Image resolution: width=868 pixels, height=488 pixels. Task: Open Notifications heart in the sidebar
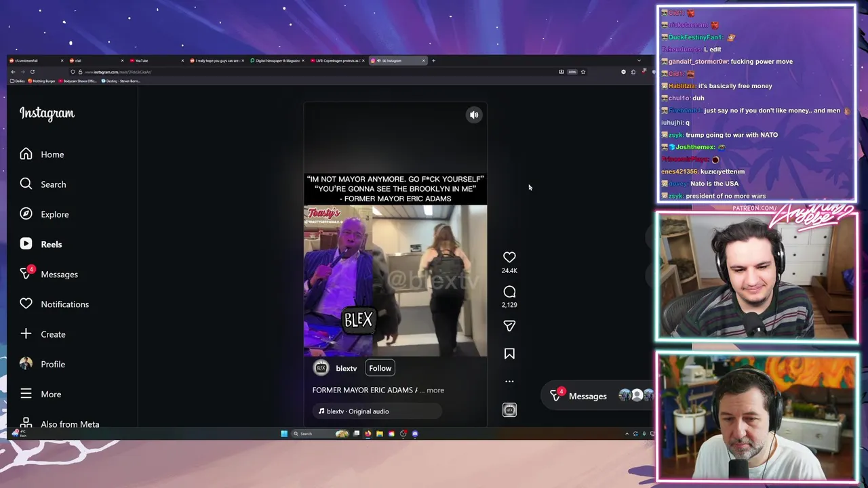tap(54, 304)
